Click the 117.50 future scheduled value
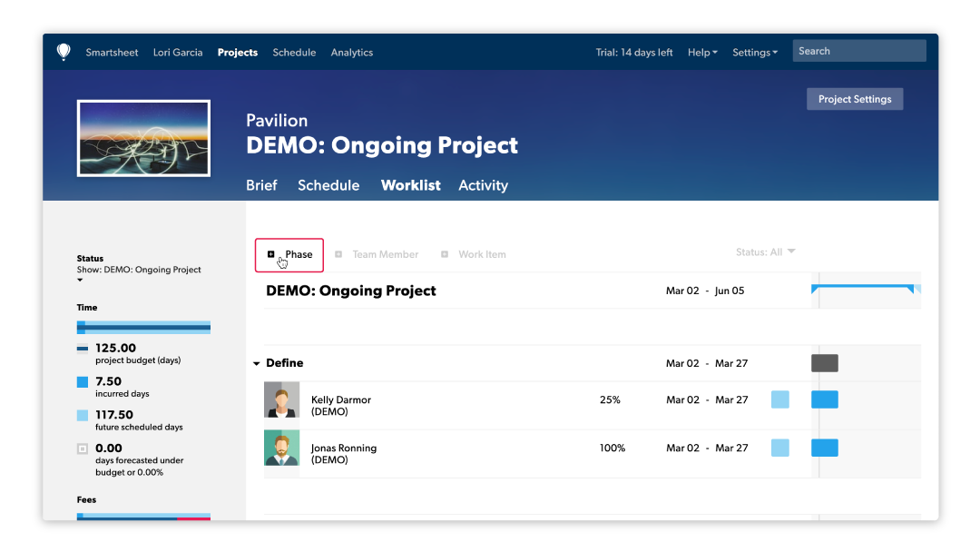The height and width of the screenshot is (552, 980). pos(114,415)
